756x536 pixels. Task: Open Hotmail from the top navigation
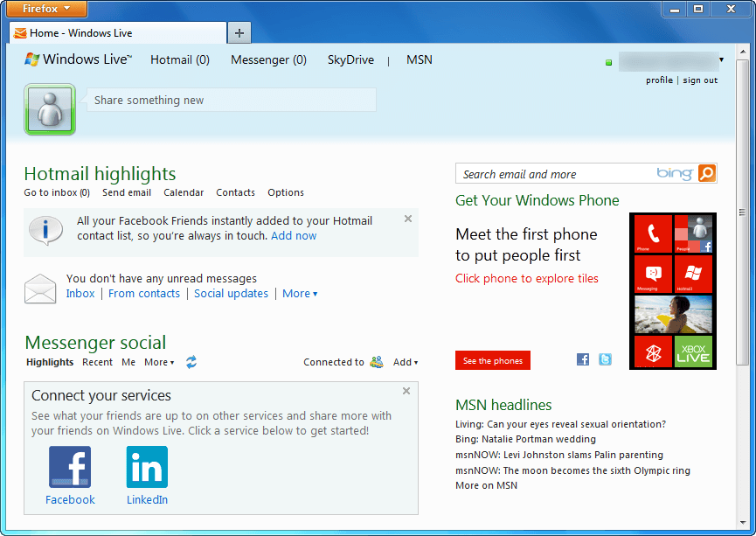pyautogui.click(x=180, y=60)
